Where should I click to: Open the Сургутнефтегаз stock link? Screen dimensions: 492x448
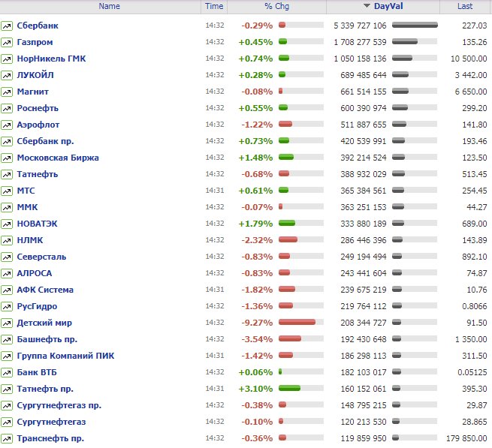pos(52,422)
